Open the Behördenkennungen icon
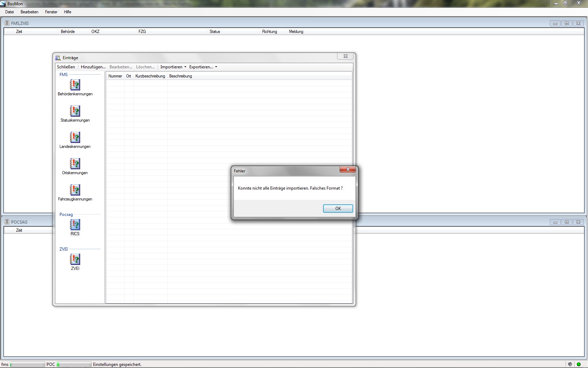 (75, 85)
